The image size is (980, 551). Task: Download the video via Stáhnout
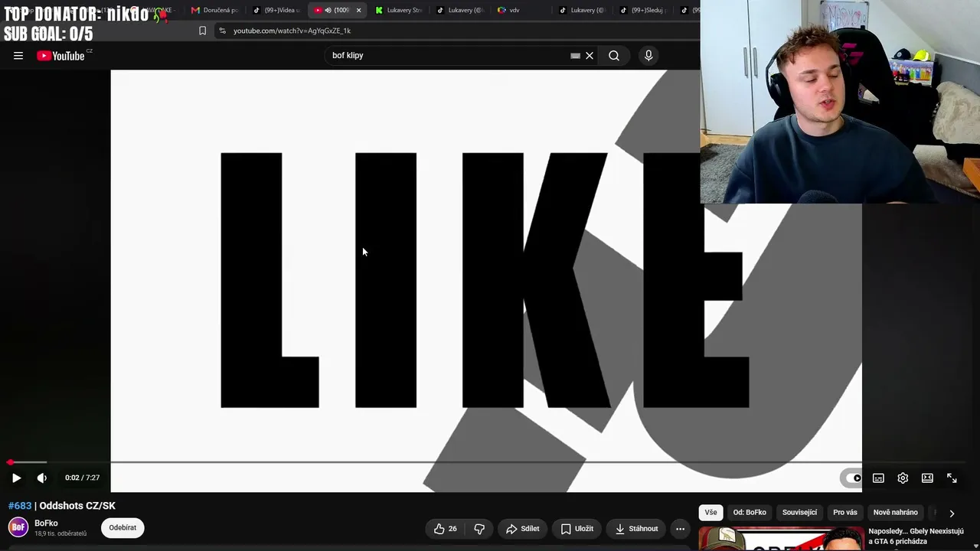[x=636, y=529]
